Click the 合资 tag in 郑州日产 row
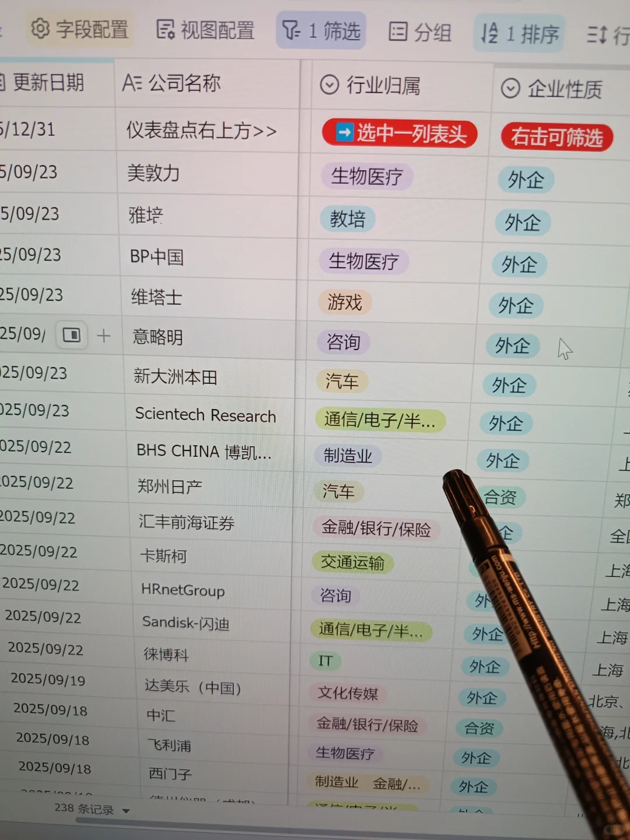The image size is (630, 840). pyautogui.click(x=500, y=497)
